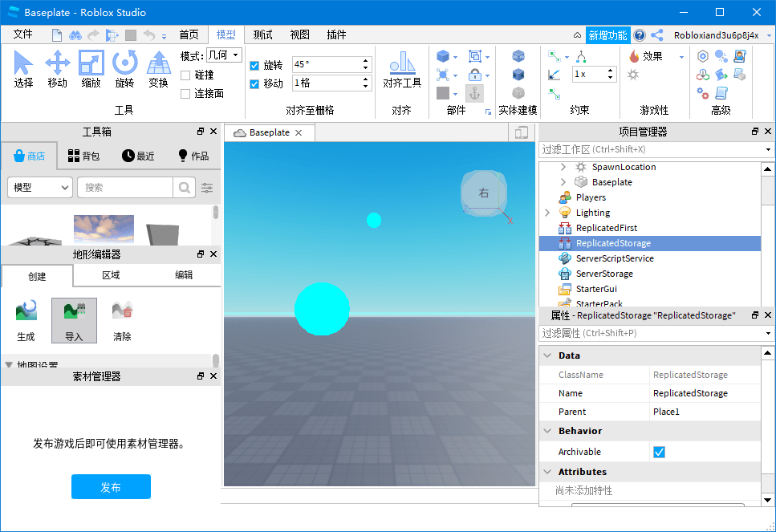
Task: Click the 发布 (Publish) button
Action: point(111,486)
